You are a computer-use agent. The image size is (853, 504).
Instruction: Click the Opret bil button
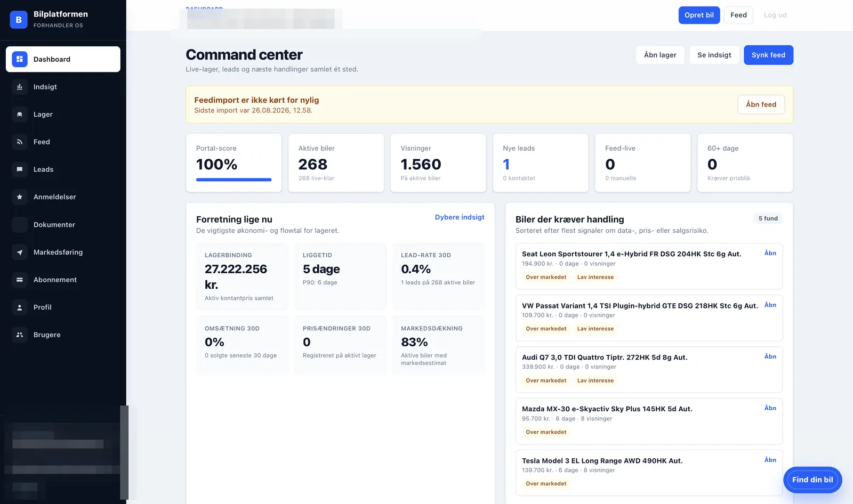pos(699,15)
